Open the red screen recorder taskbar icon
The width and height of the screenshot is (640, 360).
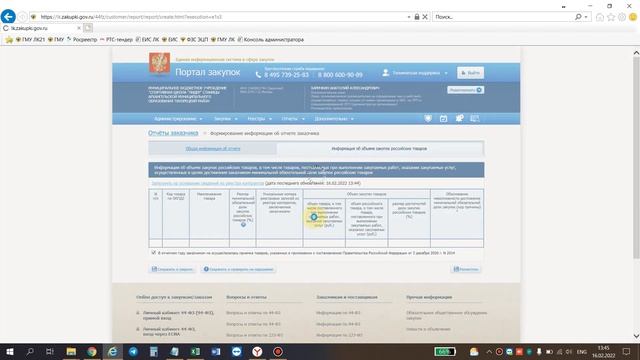(x=278, y=351)
